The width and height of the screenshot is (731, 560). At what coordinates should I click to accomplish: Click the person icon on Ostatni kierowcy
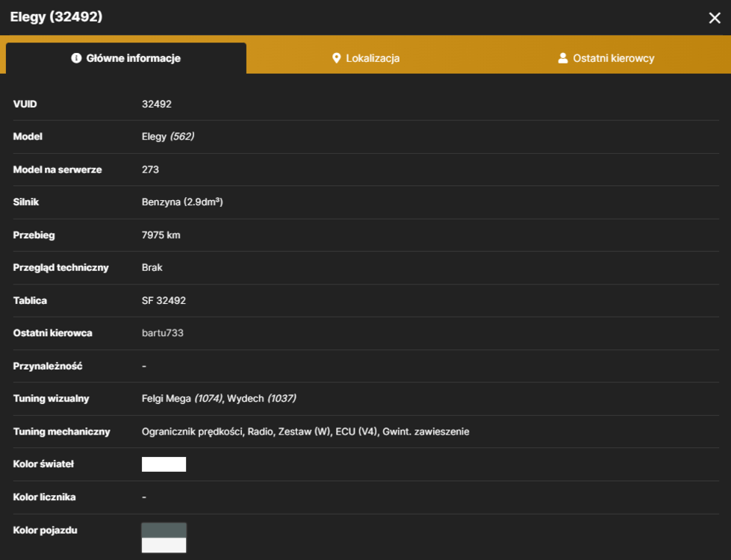tap(563, 57)
